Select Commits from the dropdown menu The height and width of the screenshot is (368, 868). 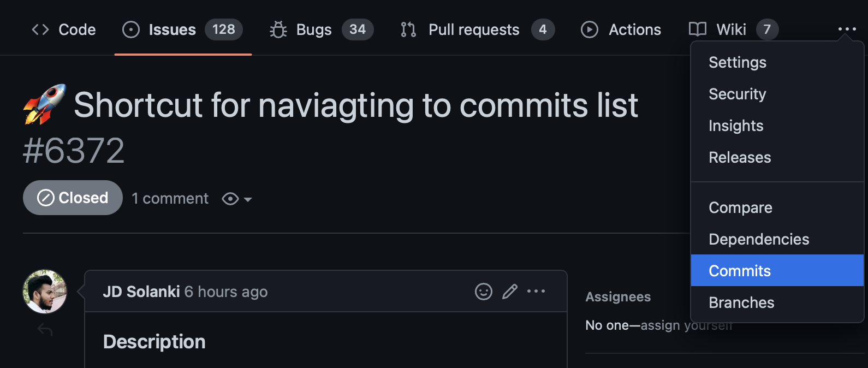[x=739, y=270]
